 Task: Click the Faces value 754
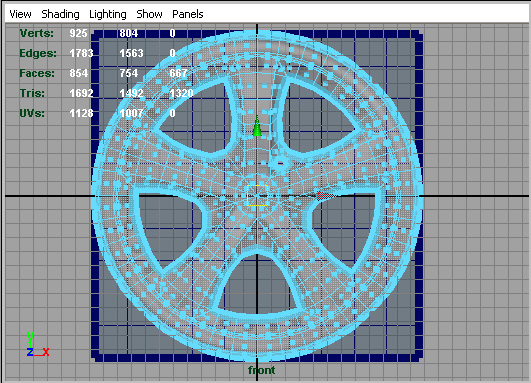coord(129,73)
